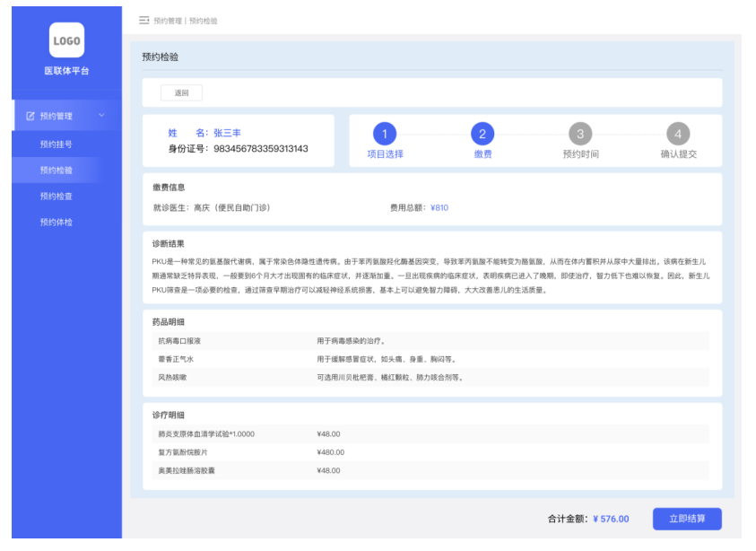Viewport: 756px width, 551px height.
Task: Click the LOGO image in sidebar
Action: 66,40
